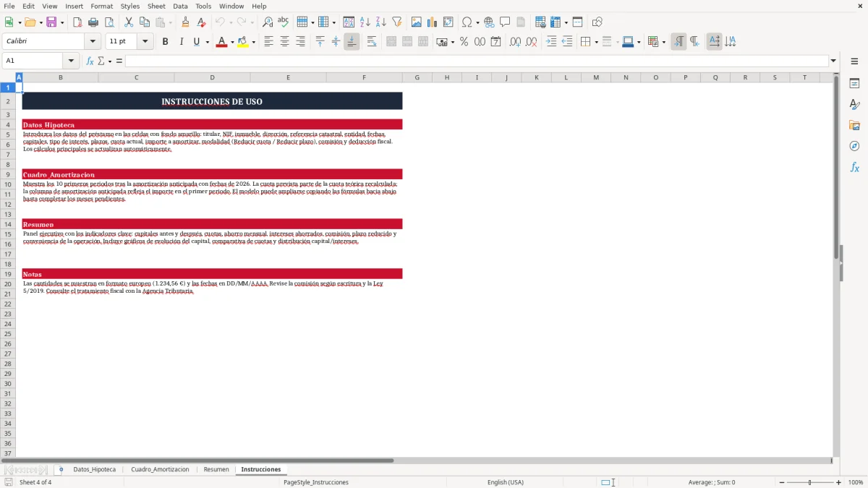The image size is (868, 488).
Task: Insert Chart from toolbar
Action: click(432, 22)
